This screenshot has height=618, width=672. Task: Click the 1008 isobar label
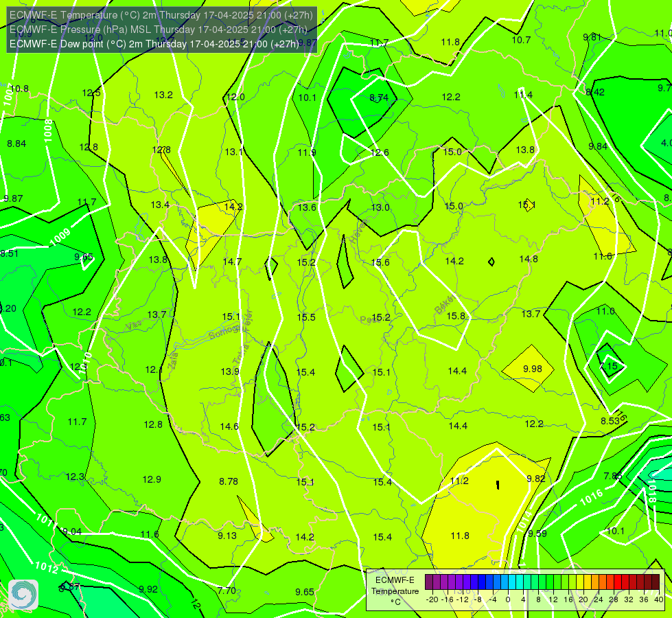pyautogui.click(x=48, y=130)
